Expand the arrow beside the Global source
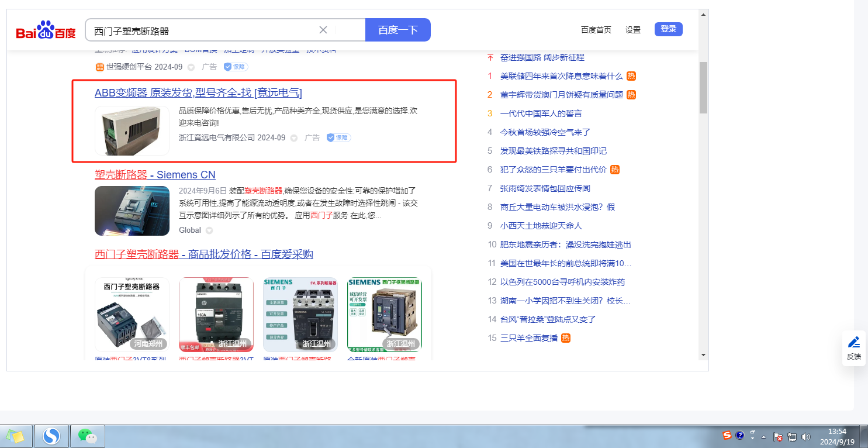 click(x=209, y=230)
